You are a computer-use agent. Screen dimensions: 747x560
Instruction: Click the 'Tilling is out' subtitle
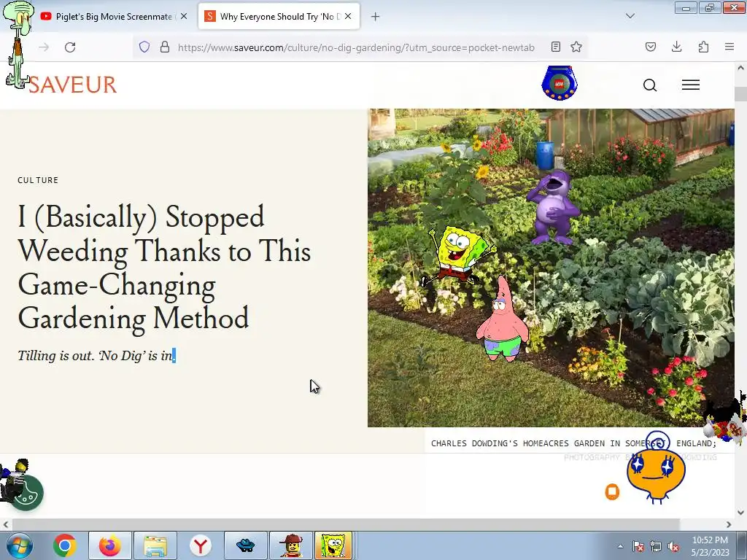click(x=96, y=355)
